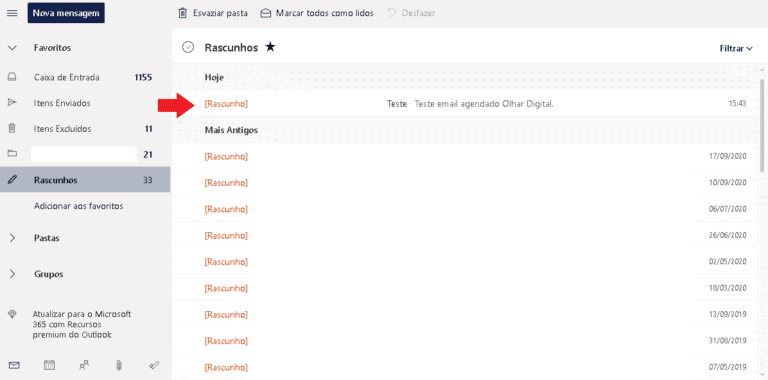Viewport: 768px width, 380px height.
Task: Open draft dated 17/09/2020
Action: point(465,156)
